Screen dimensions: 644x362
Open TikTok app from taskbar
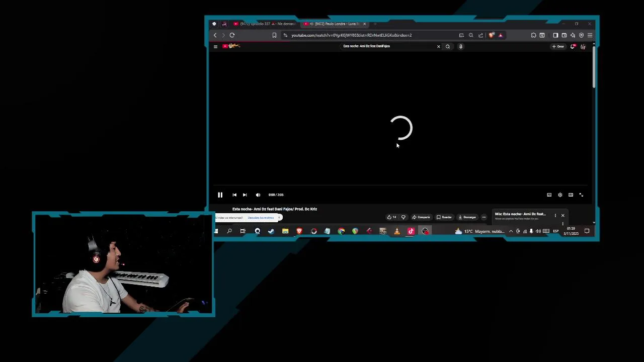coord(411,231)
